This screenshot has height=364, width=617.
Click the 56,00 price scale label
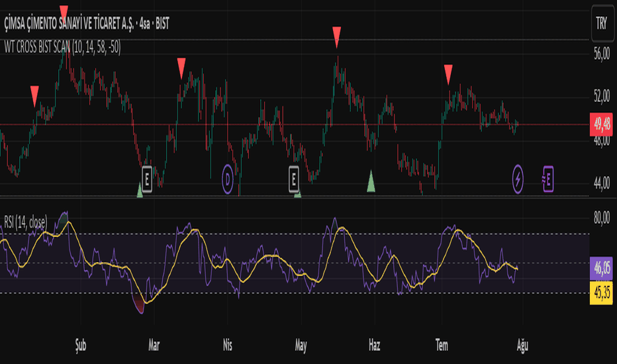[x=602, y=54]
